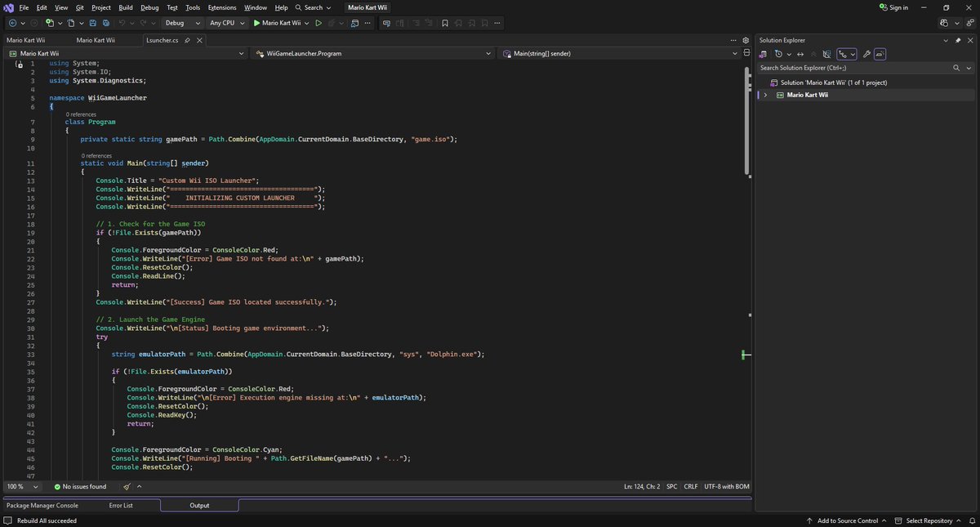Click Sync with Active Document arrows icon
The width and height of the screenshot is (980, 527).
coord(800,54)
